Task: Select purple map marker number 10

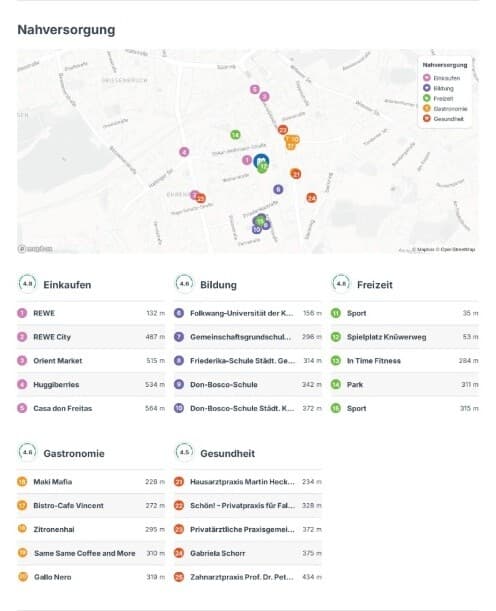Action: pos(256,230)
